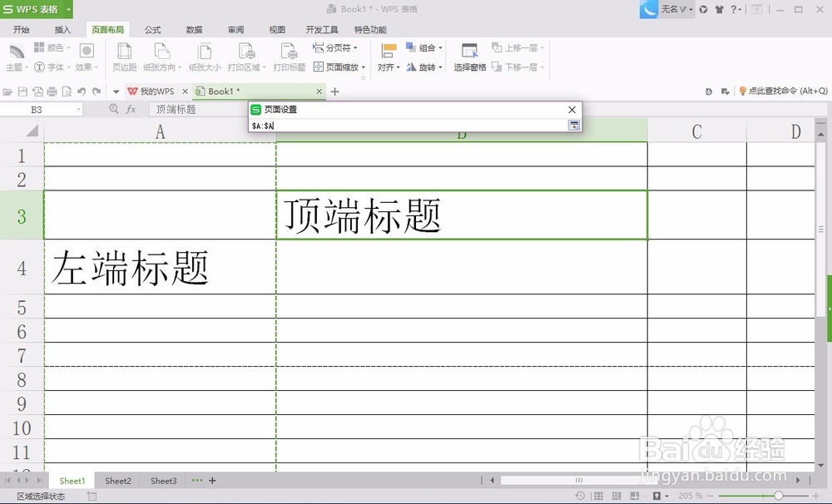
Task: Open the 组合 (Group) dropdown
Action: pyautogui.click(x=425, y=47)
